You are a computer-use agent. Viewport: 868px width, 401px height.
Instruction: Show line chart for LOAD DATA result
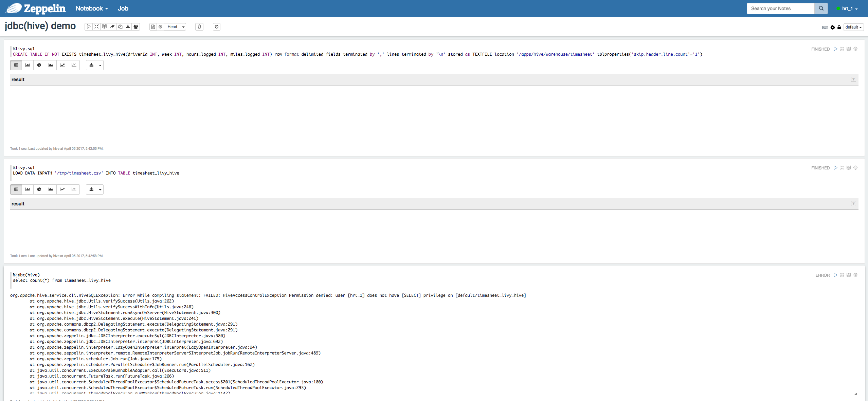pyautogui.click(x=62, y=189)
